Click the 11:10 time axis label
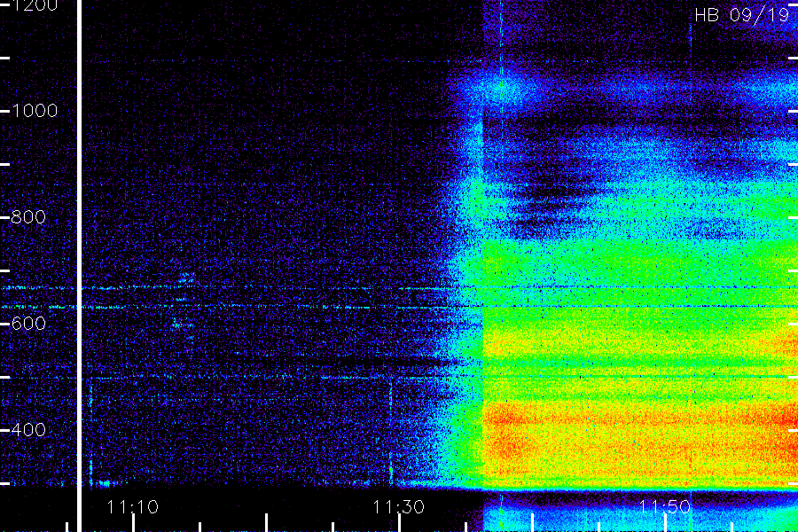Image resolution: width=798 pixels, height=532 pixels. 133,507
